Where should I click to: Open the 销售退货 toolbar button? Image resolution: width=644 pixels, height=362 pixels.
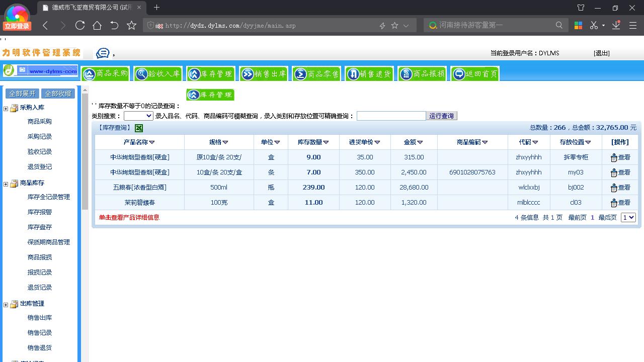pos(369,74)
